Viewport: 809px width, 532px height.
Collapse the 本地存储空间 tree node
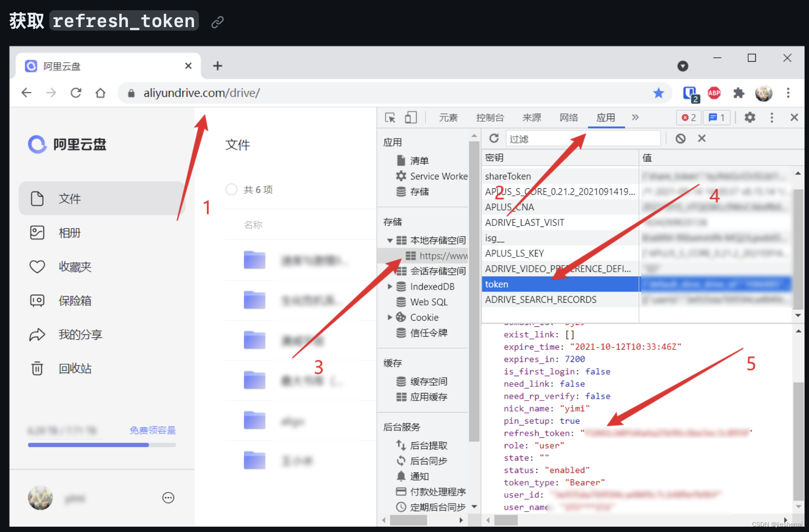(x=389, y=241)
